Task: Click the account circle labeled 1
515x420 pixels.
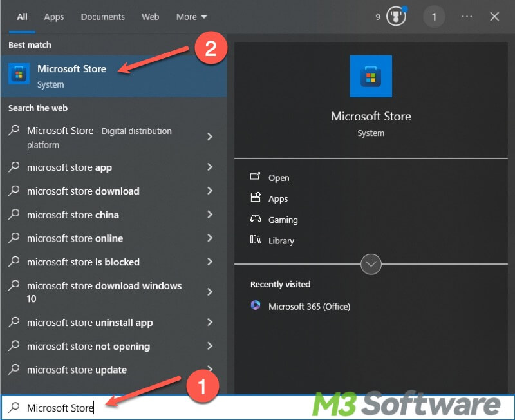Action: tap(434, 17)
